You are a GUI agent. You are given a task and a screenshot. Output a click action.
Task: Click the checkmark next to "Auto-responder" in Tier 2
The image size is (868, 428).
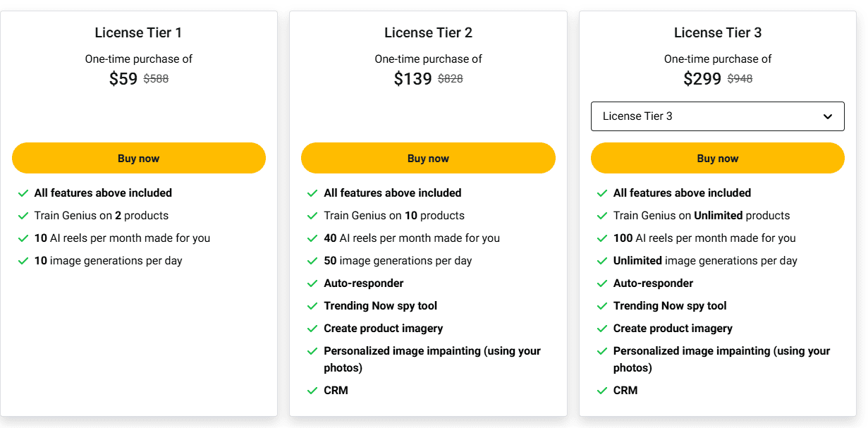[312, 283]
